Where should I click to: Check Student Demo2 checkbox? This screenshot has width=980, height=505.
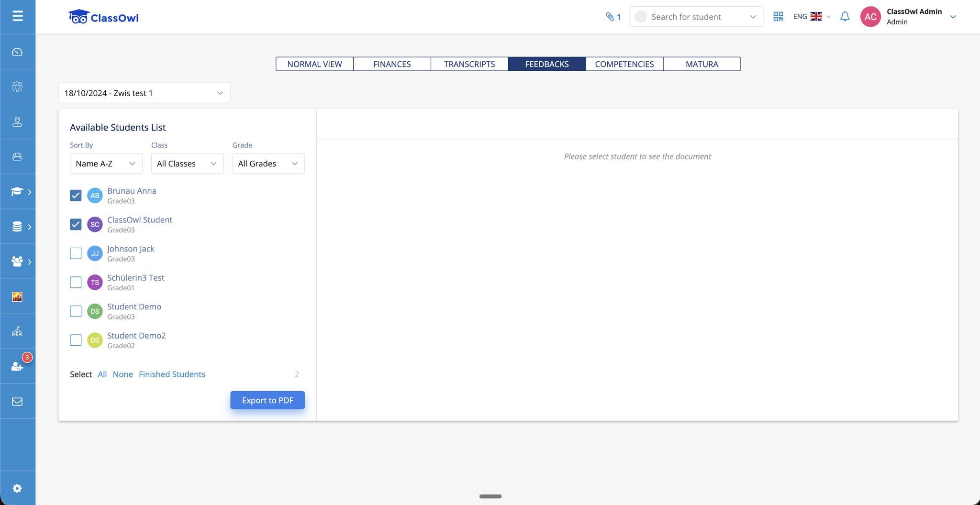coord(76,340)
